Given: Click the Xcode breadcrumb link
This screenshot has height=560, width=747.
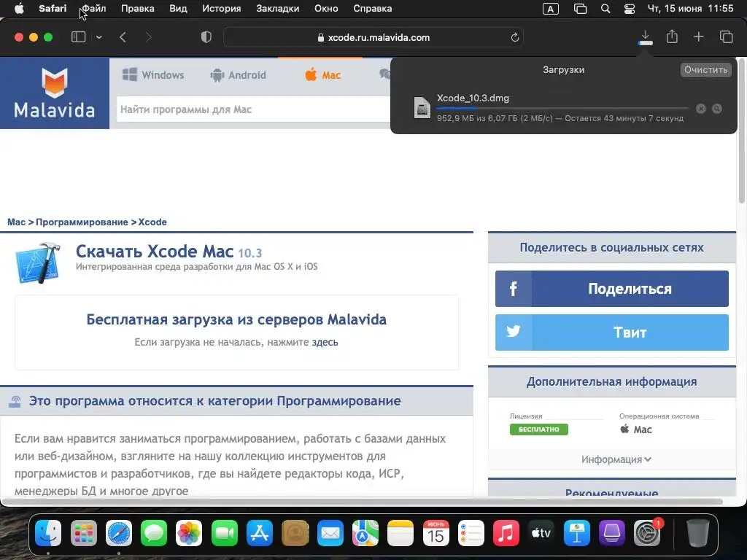Looking at the screenshot, I should point(152,222).
